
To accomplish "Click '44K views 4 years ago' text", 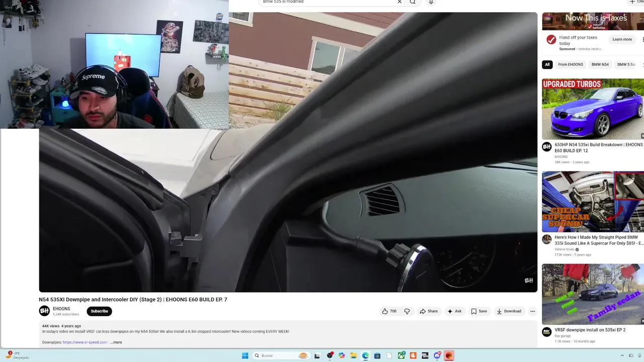I will pos(61,326).
